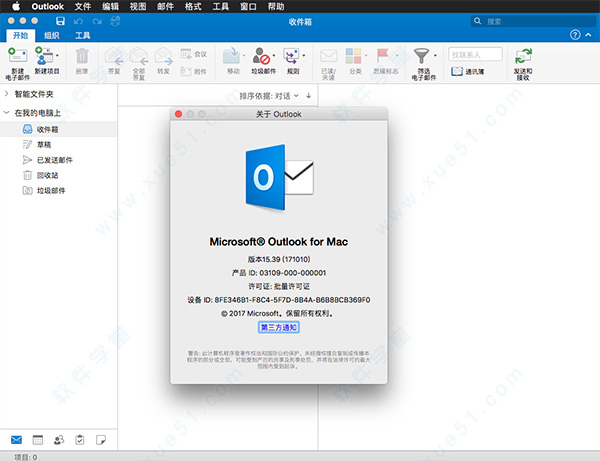Toggle the sort order arrow
The width and height of the screenshot is (600, 461).
point(308,96)
